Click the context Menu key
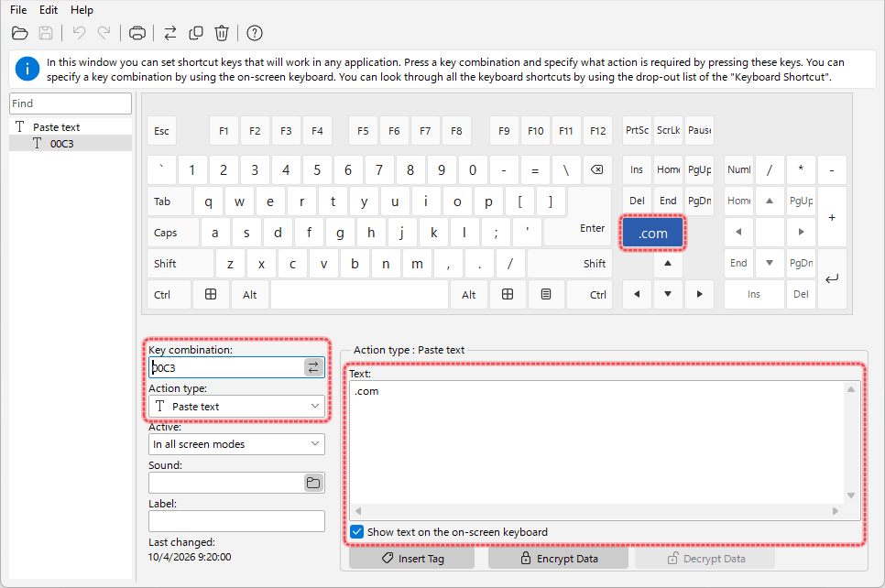 [546, 295]
